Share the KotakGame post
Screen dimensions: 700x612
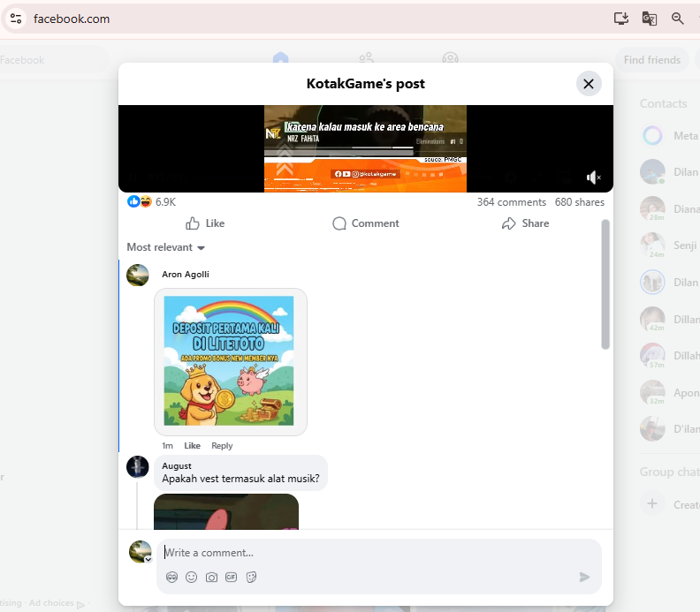point(526,223)
